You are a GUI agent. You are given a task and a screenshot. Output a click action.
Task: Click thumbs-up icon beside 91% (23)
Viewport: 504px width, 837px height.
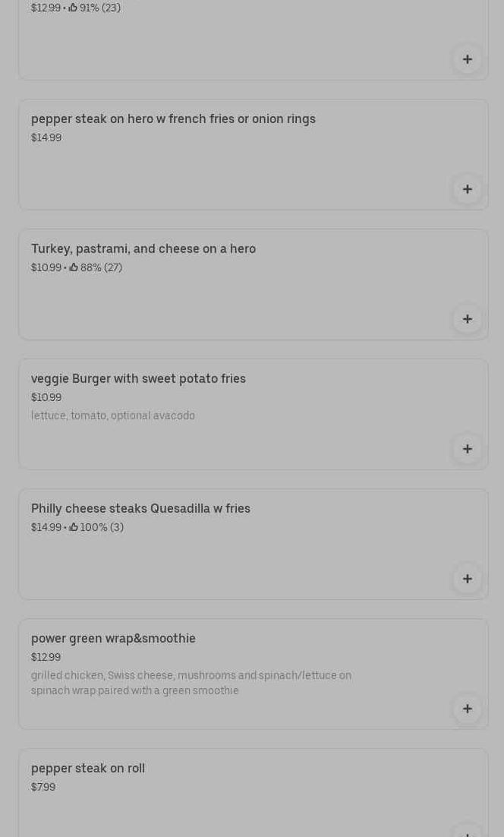[x=73, y=8]
